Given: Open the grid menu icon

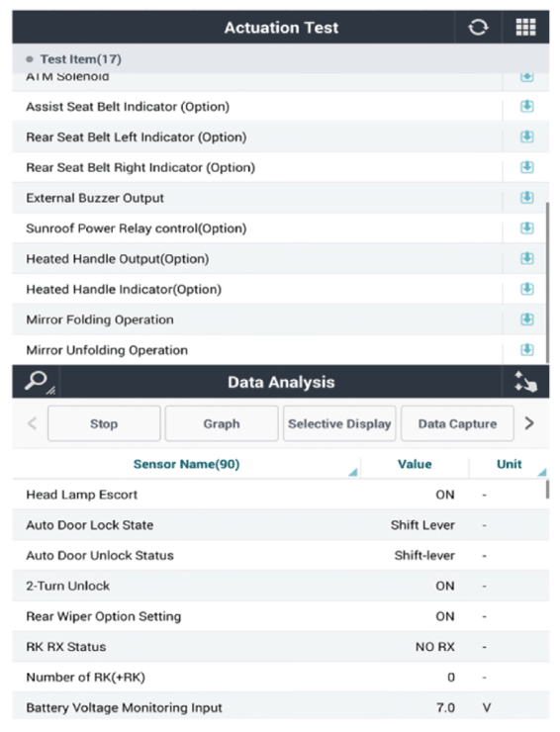Looking at the screenshot, I should tap(525, 28).
